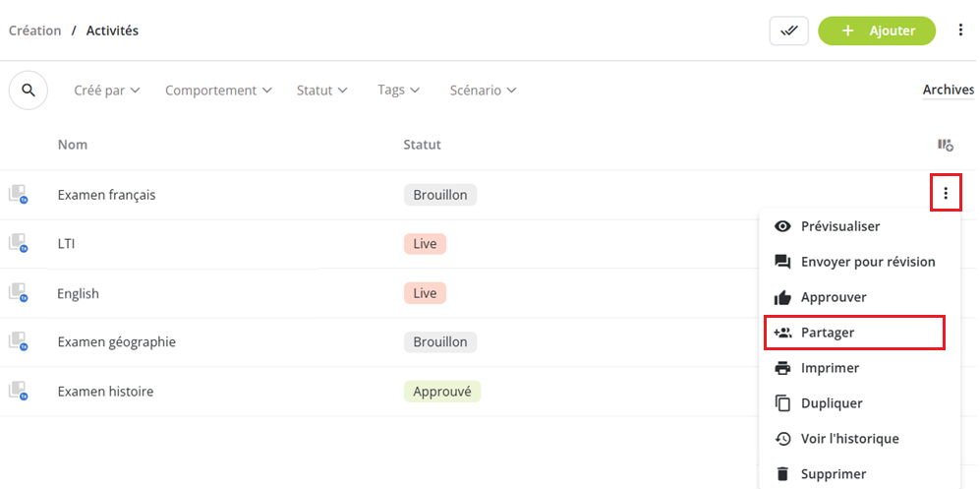Image resolution: width=980 pixels, height=489 pixels.
Task: Expand the Créé par filter dropdown
Action: pyautogui.click(x=107, y=91)
